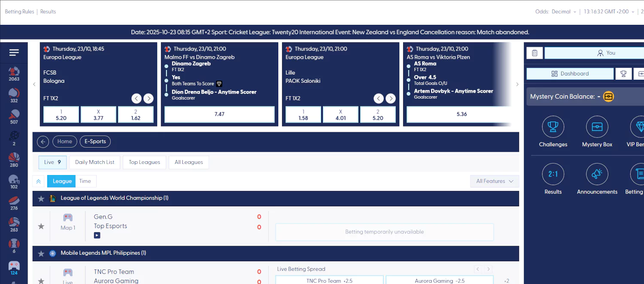The width and height of the screenshot is (644, 284).
Task: Show previous Live Betting Spread market
Action: click(478, 269)
